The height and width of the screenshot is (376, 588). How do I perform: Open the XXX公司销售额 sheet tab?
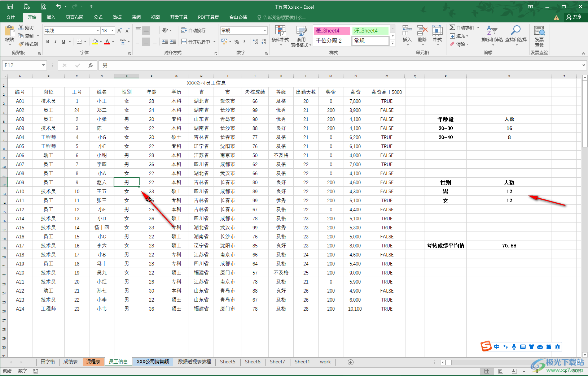[x=153, y=362]
